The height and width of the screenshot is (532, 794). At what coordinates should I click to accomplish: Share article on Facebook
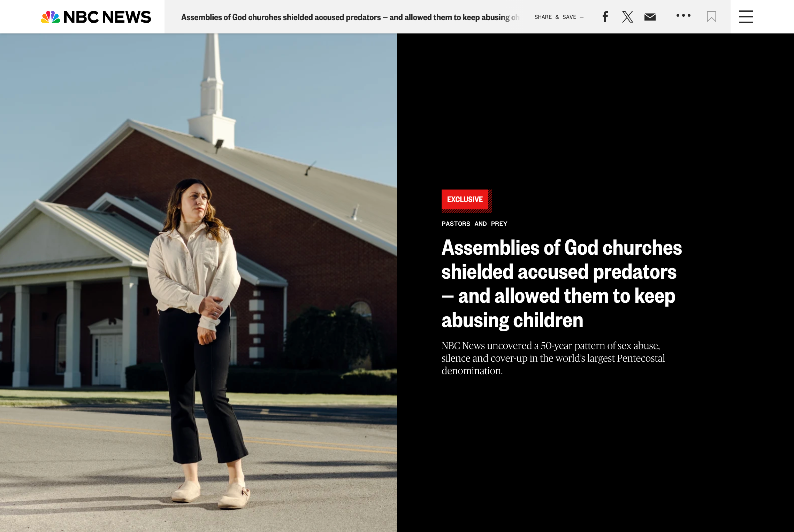605,17
